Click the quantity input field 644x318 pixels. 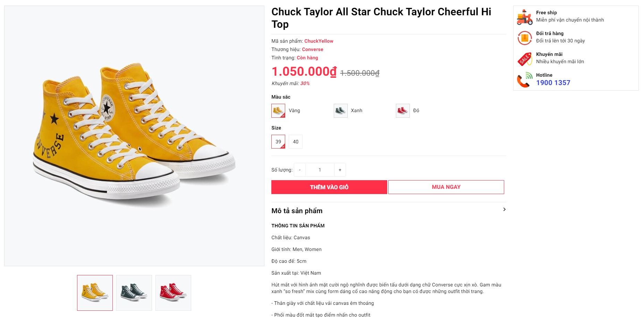pos(320,170)
